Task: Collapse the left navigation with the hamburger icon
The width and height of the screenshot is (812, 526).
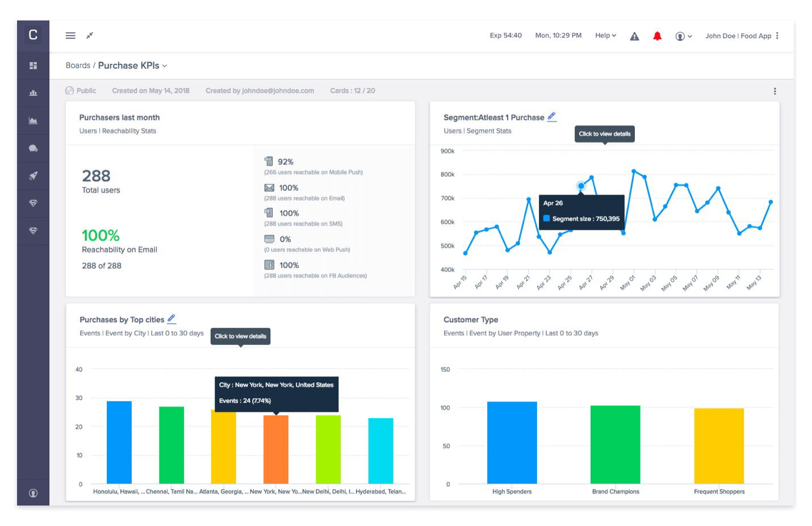Action: point(70,35)
